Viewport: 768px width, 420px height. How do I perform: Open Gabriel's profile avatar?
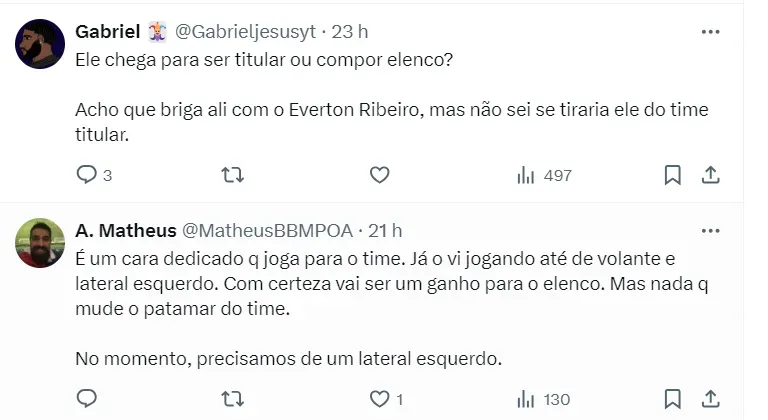click(41, 44)
